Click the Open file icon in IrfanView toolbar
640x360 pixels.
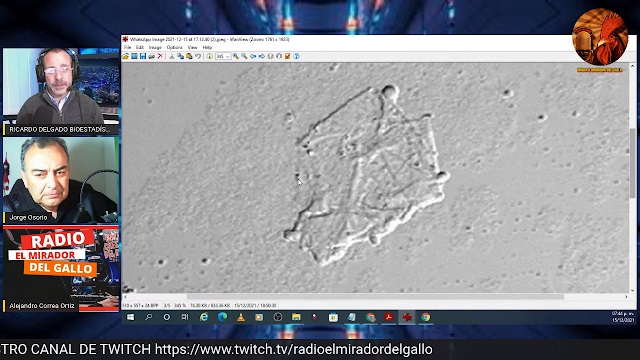pos(125,56)
